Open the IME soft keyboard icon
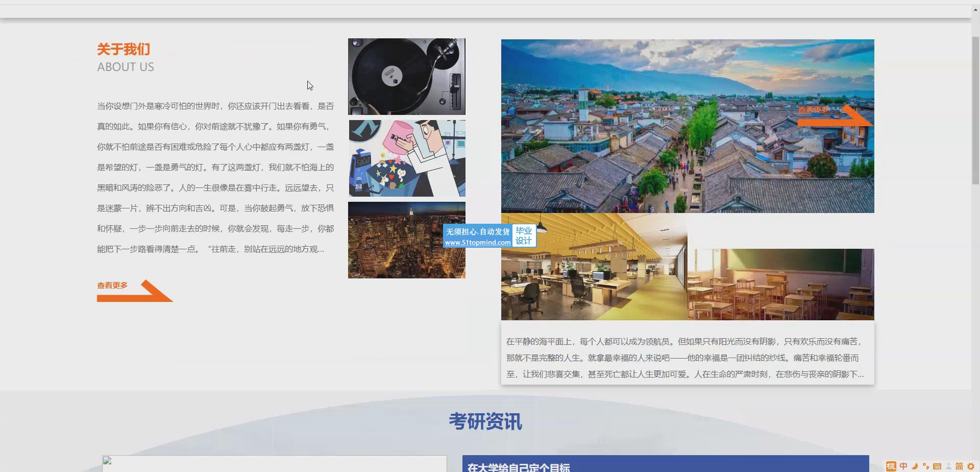Viewport: 980px width, 472px height. 937,466
